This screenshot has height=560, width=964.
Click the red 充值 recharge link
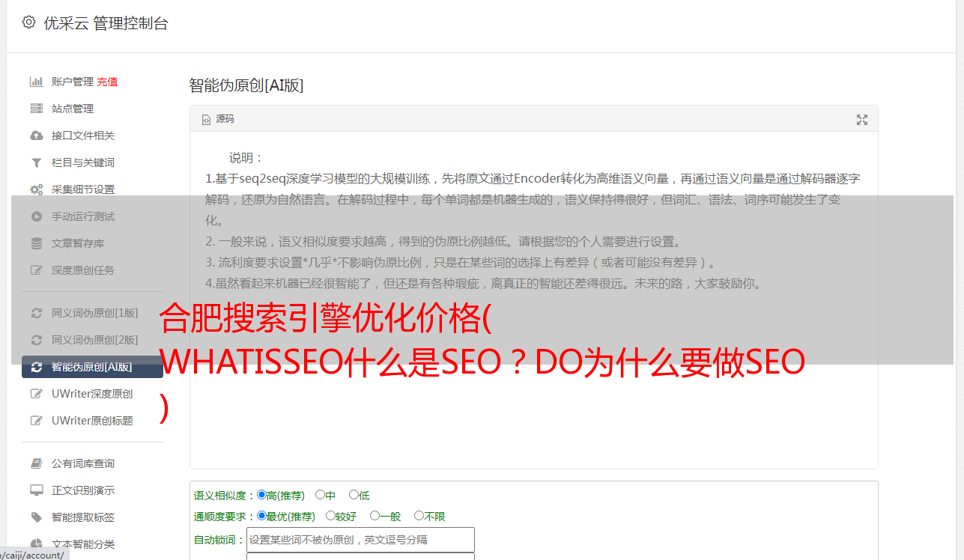107,82
